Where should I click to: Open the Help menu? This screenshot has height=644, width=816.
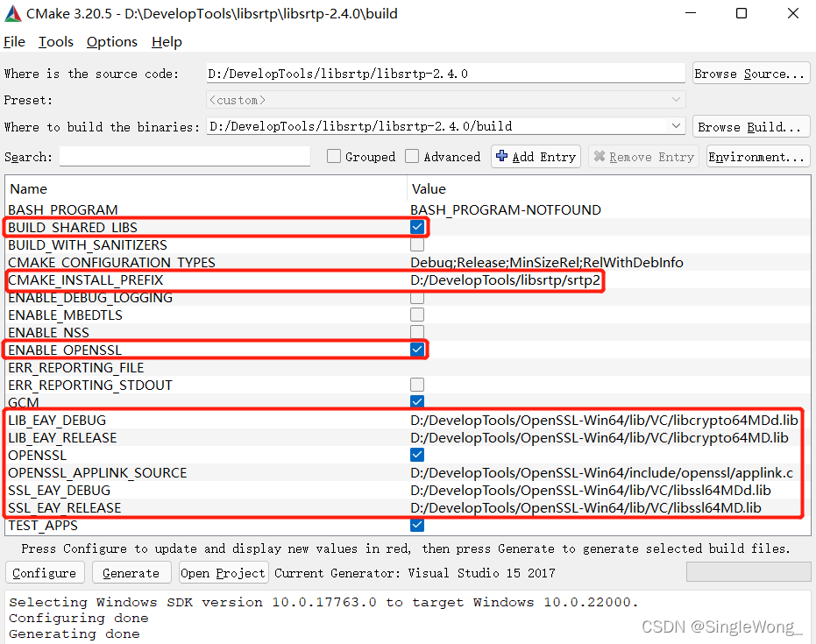(x=167, y=41)
